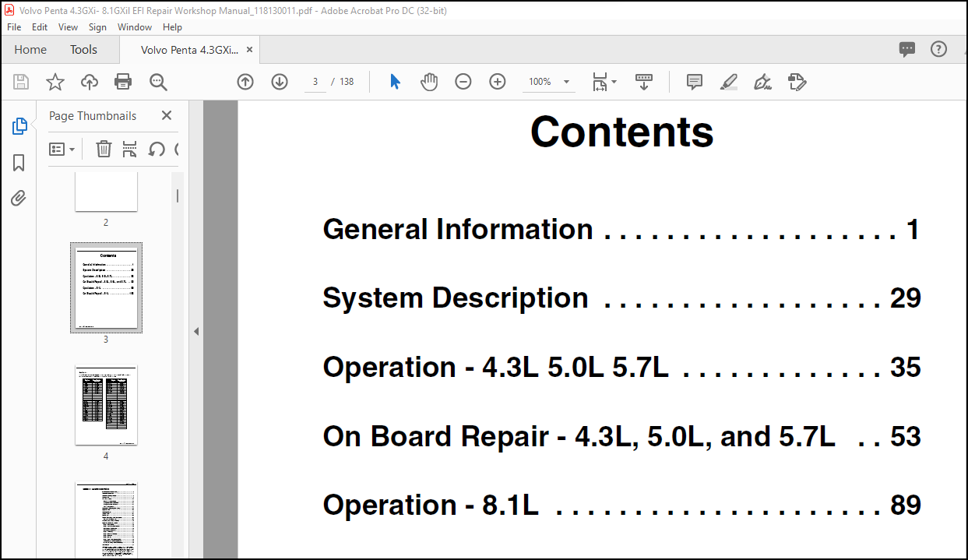Collapse the navigation pane arrow
This screenshot has width=968, height=560.
(x=196, y=331)
